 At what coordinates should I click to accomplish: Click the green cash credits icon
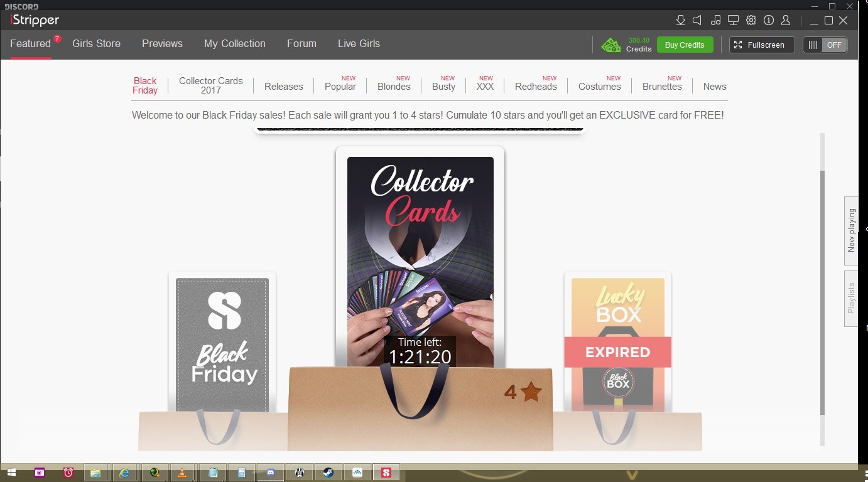610,45
